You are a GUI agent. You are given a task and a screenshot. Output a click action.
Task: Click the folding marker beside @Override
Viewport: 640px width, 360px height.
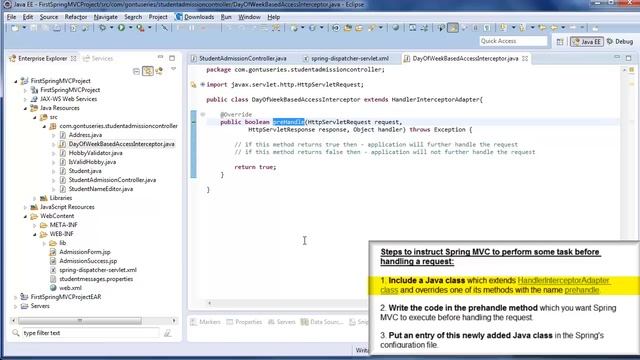[x=203, y=115]
